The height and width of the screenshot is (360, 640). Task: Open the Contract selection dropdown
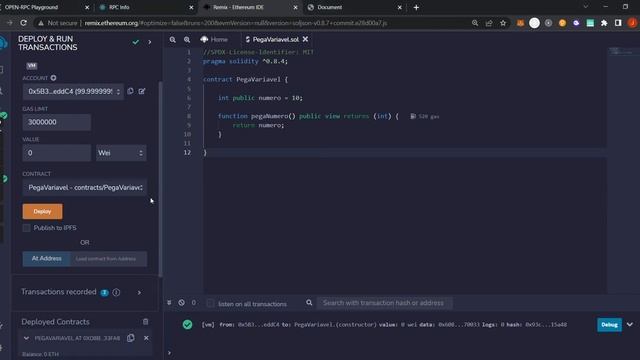click(x=85, y=187)
